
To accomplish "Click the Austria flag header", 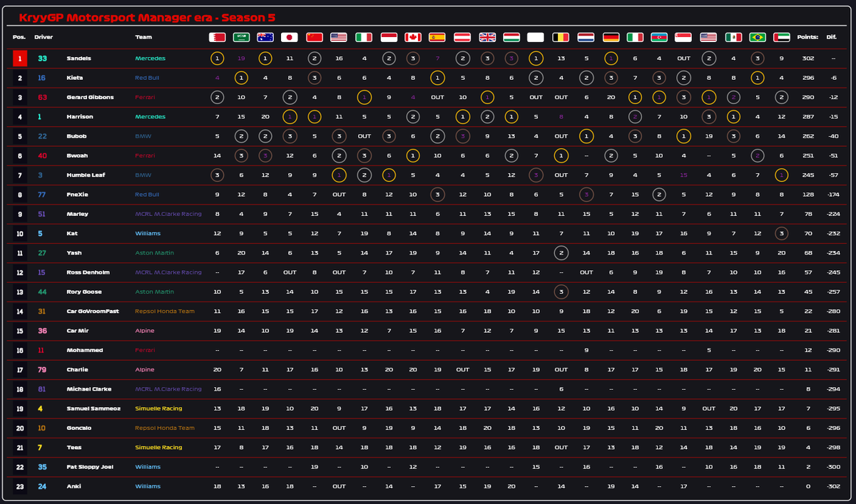I will click(x=462, y=37).
